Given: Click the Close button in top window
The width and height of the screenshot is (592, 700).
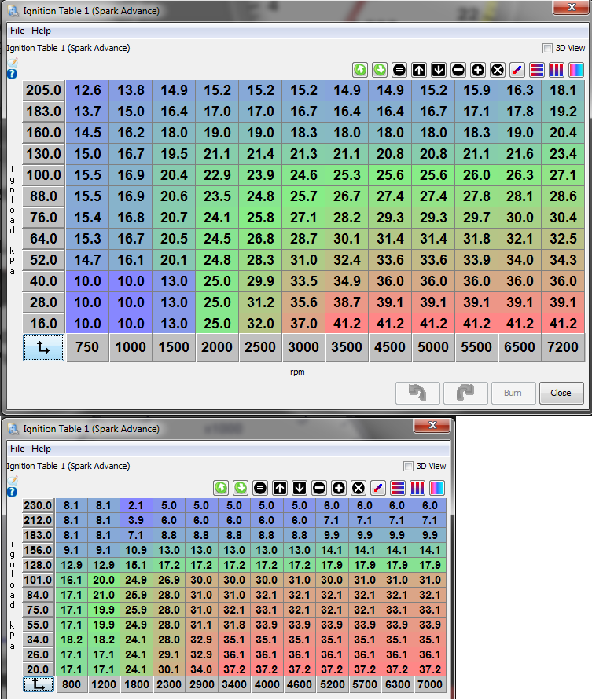Looking at the screenshot, I should [561, 393].
